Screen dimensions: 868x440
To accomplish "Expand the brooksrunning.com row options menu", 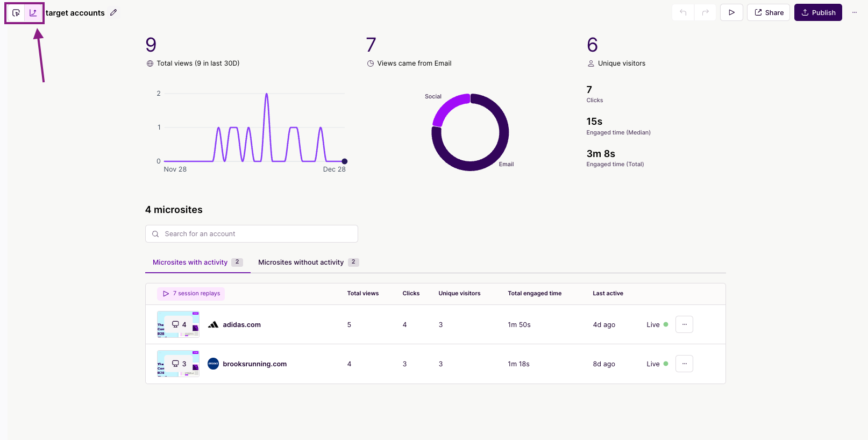I will (x=684, y=364).
